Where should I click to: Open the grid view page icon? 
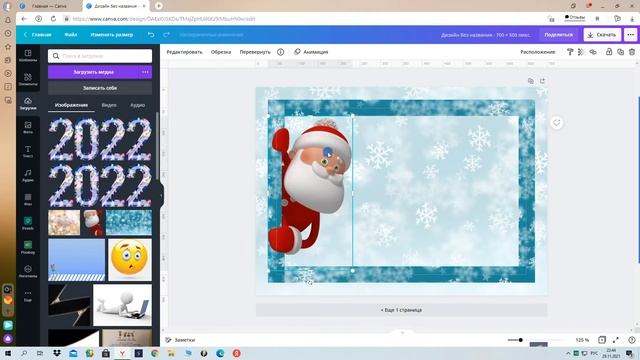coord(602,340)
